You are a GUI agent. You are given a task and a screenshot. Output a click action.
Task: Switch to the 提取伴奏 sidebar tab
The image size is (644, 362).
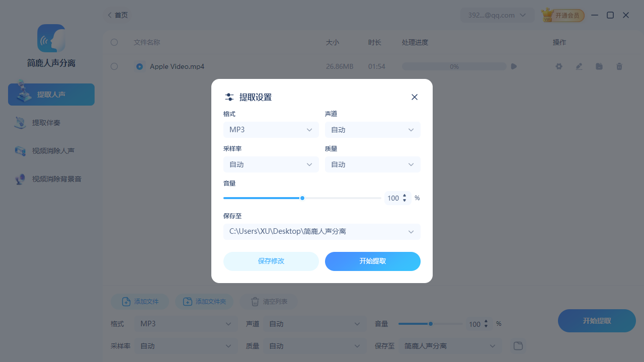pos(51,122)
